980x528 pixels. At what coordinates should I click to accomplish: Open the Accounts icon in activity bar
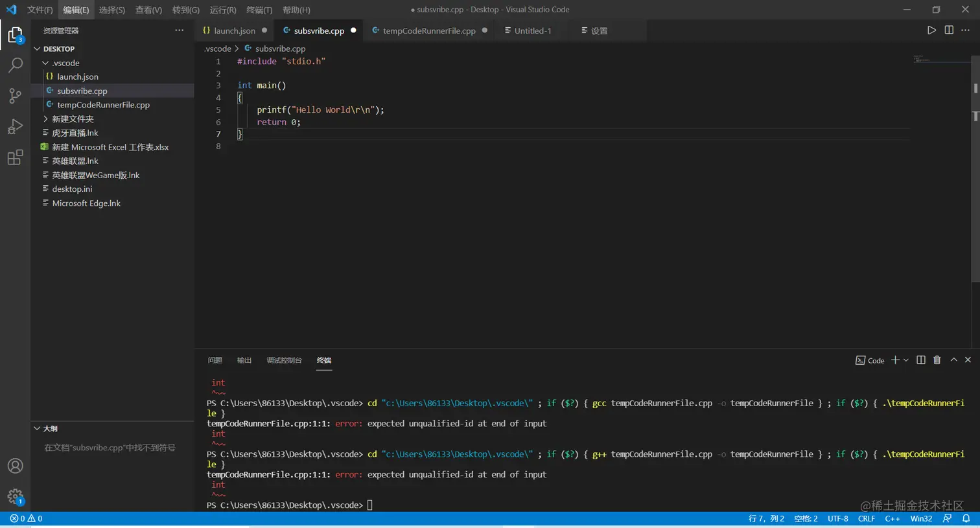15,466
